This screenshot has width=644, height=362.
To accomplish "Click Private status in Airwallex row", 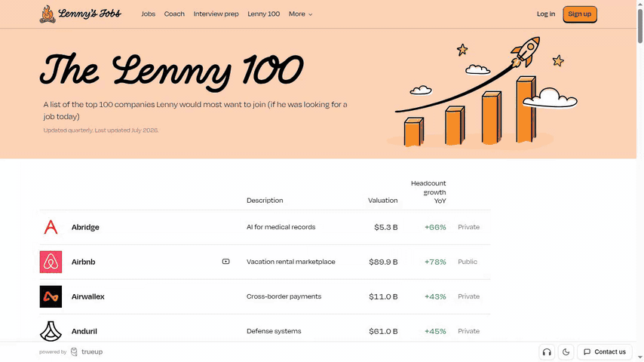I will click(x=468, y=296).
